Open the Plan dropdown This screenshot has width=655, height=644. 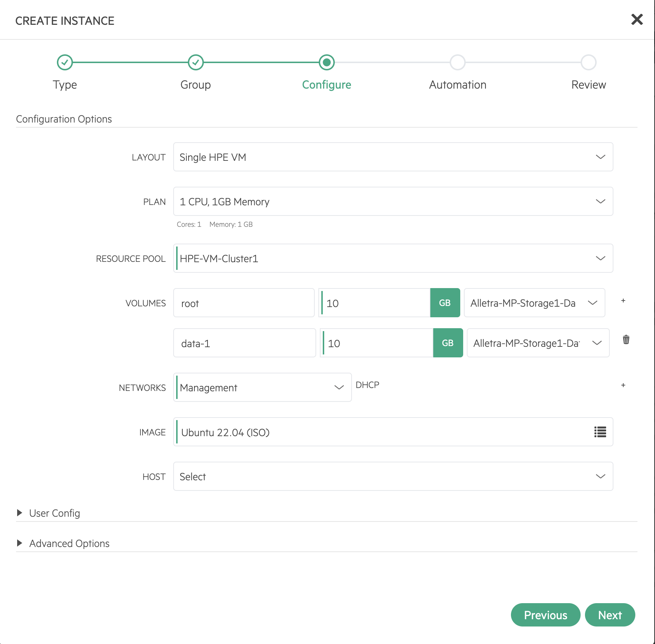click(393, 201)
